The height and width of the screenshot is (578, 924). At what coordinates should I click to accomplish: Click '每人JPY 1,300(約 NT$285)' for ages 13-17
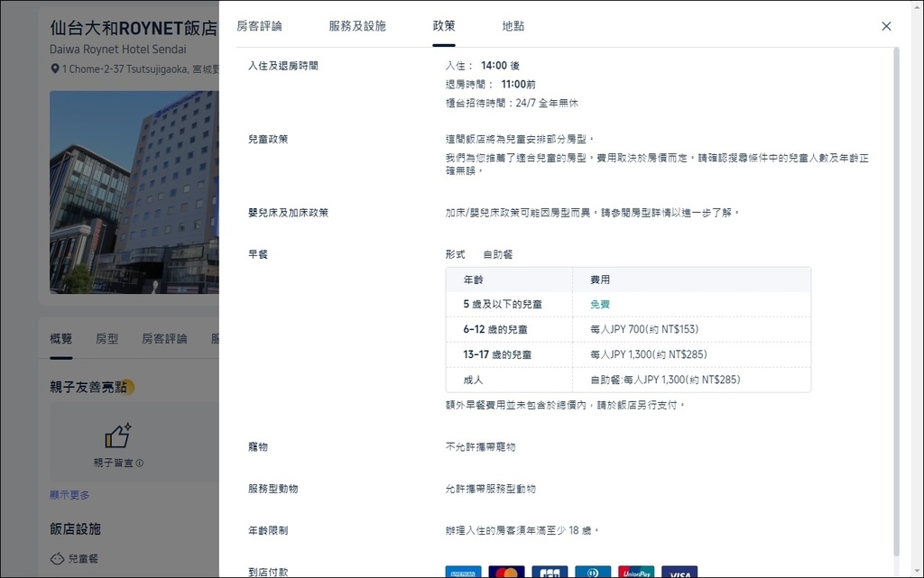(x=648, y=355)
